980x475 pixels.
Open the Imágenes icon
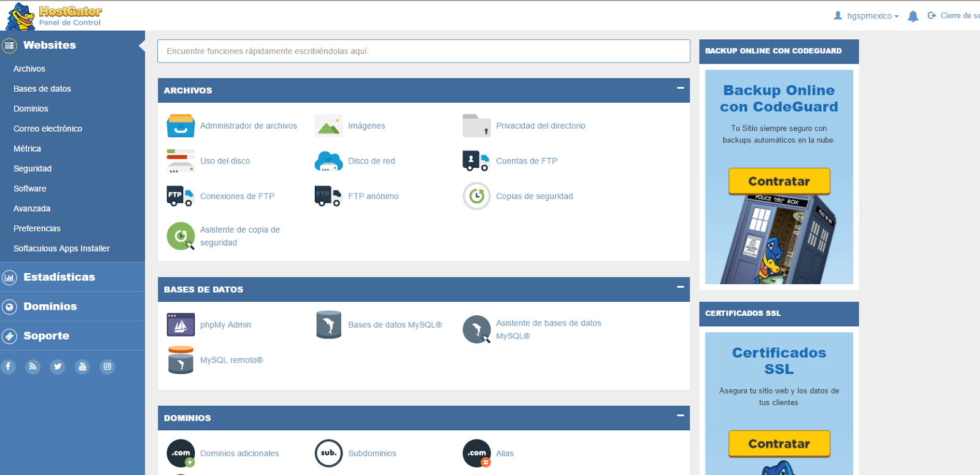pos(329,125)
